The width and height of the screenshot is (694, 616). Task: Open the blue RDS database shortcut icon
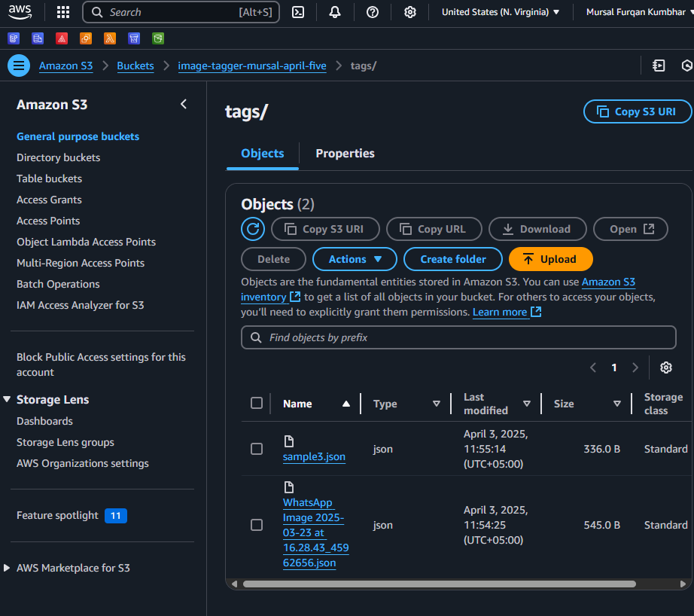tap(38, 38)
